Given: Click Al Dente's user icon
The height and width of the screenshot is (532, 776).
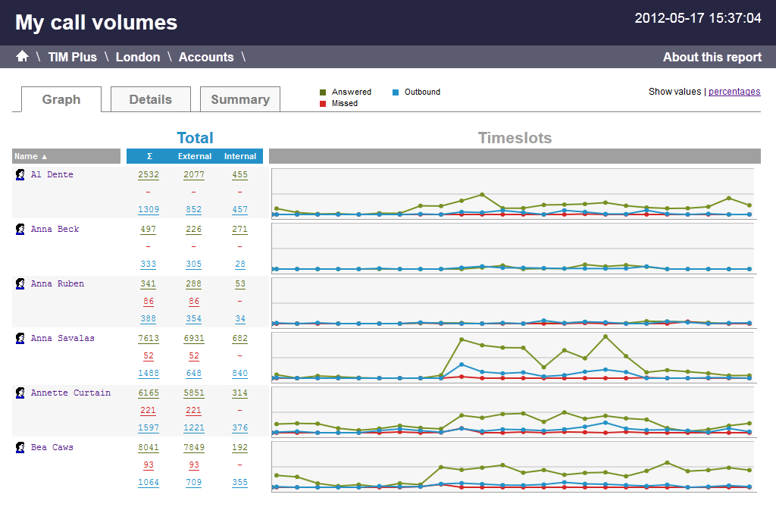Looking at the screenshot, I should 20,175.
